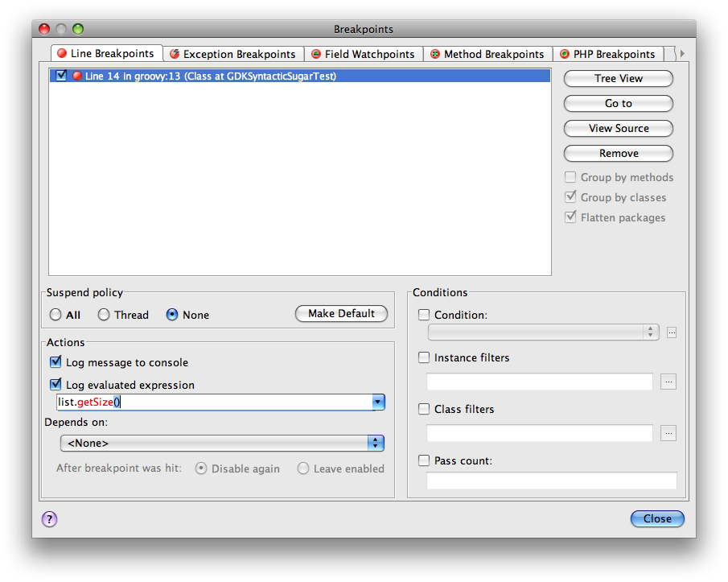Enable the Pass count checkbox
The width and height of the screenshot is (728, 582).
click(x=425, y=460)
